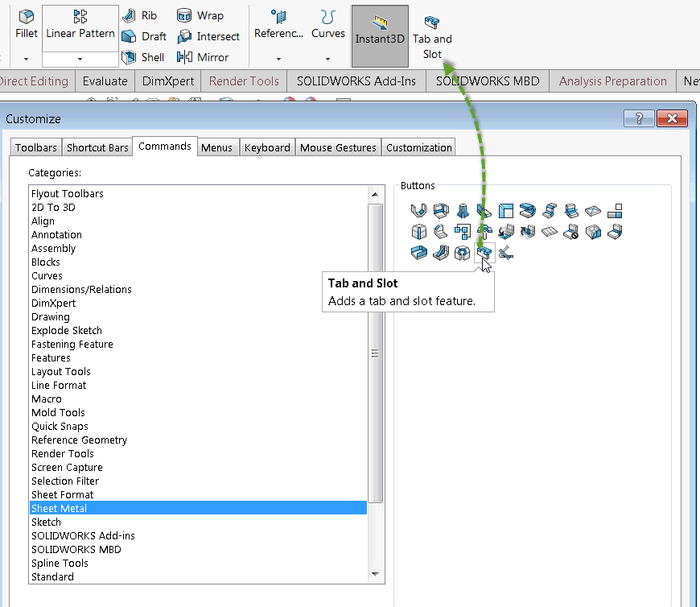Click the Fillet tool icon
700x607 pixels.
click(27, 17)
